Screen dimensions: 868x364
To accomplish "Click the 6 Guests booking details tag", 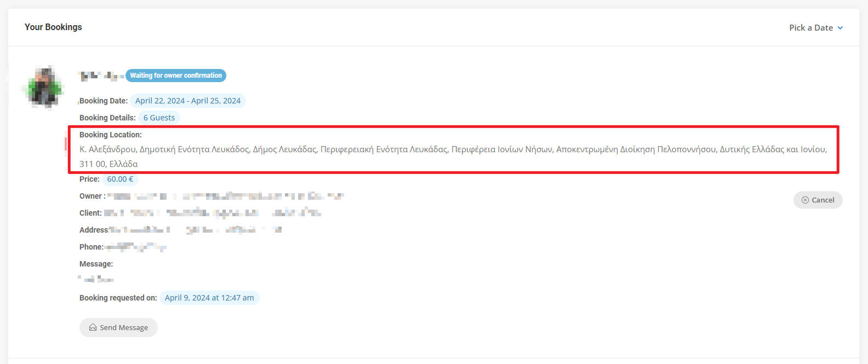I will tap(159, 118).
